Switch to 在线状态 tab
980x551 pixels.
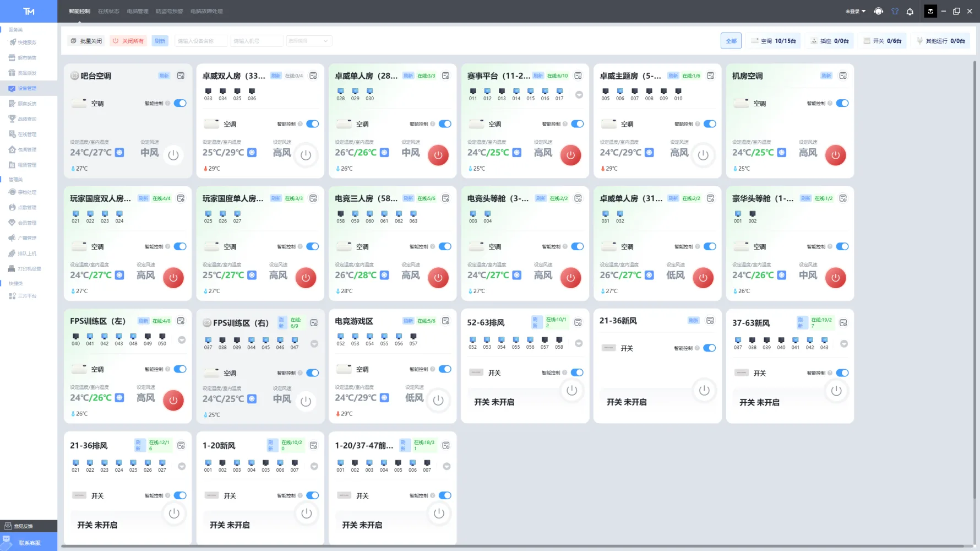(x=108, y=11)
